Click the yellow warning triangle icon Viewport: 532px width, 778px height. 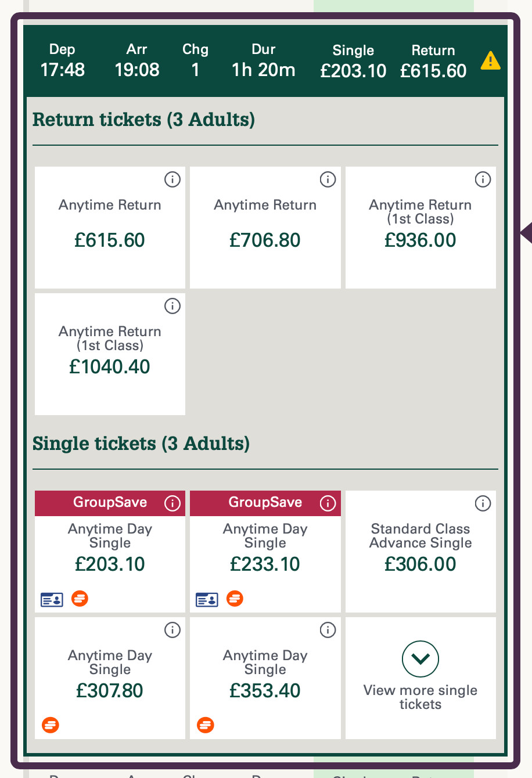pos(490,60)
